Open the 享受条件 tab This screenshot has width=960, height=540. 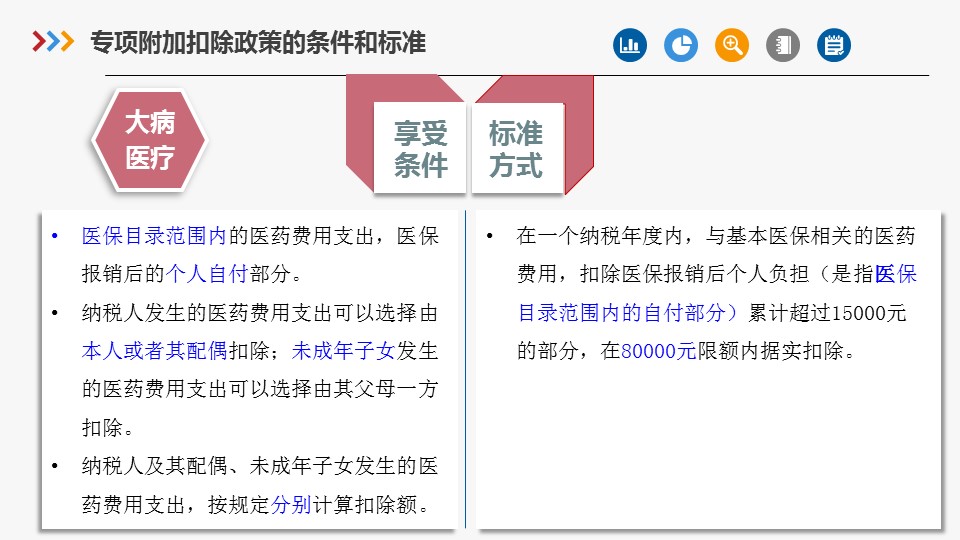(x=420, y=149)
